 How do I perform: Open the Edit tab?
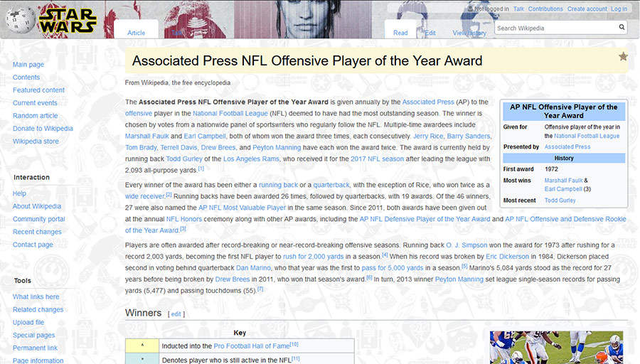(430, 33)
